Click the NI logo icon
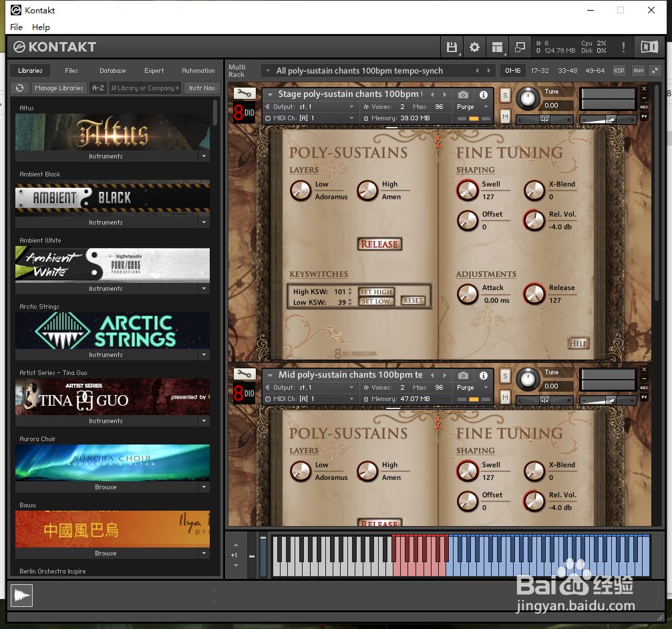This screenshot has height=629, width=672. pos(649,47)
